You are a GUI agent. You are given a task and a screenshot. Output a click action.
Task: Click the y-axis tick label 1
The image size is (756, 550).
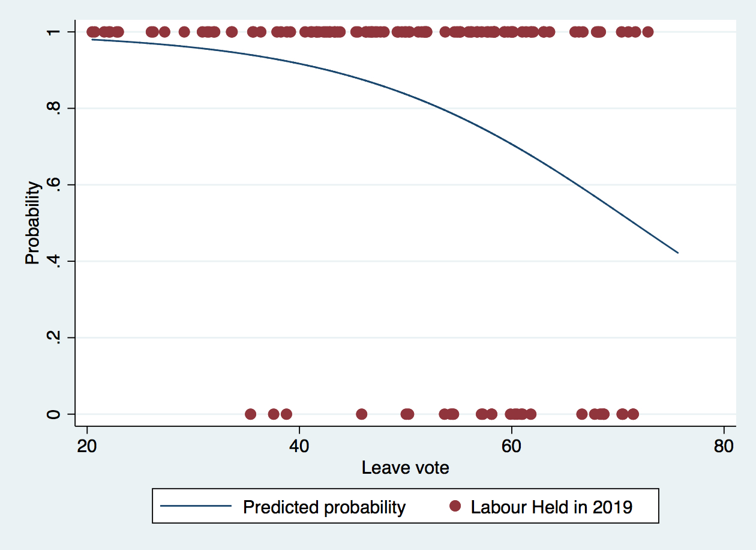pos(55,32)
